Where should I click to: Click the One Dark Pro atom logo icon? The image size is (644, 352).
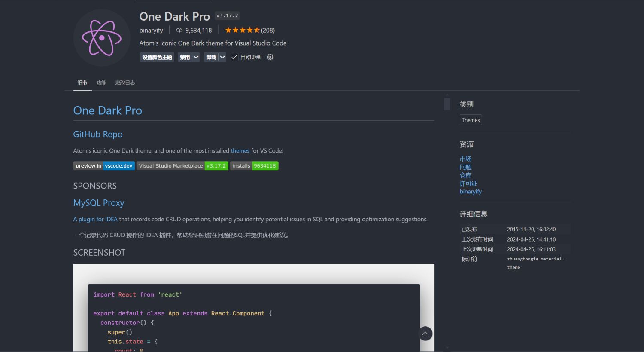(x=102, y=38)
